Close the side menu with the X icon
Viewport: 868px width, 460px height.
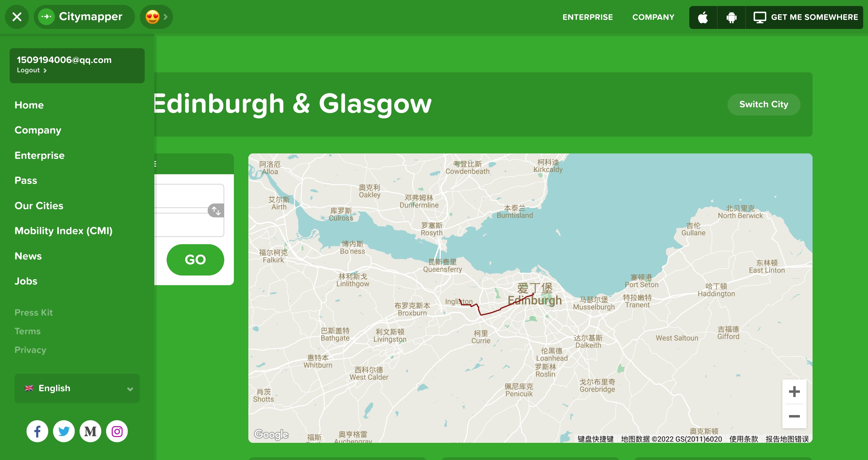pyautogui.click(x=17, y=17)
